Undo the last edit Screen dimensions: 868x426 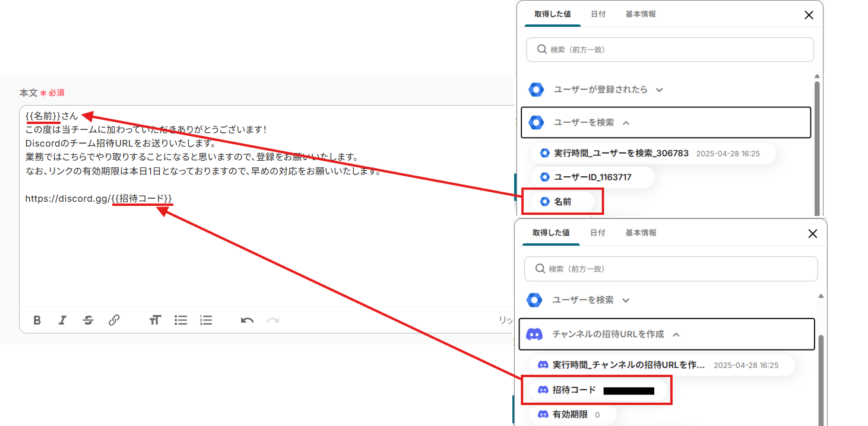(x=247, y=320)
